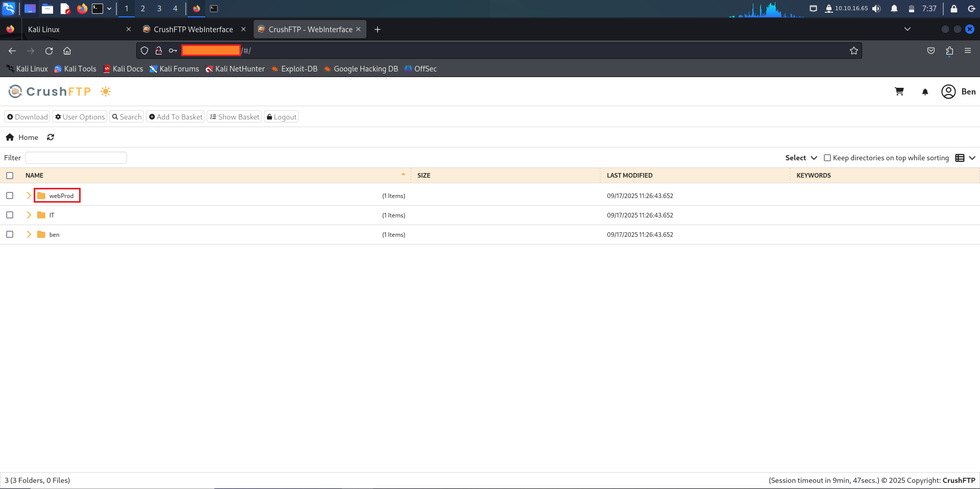
Task: Sort by the KEYWORDS column header
Action: tap(814, 176)
